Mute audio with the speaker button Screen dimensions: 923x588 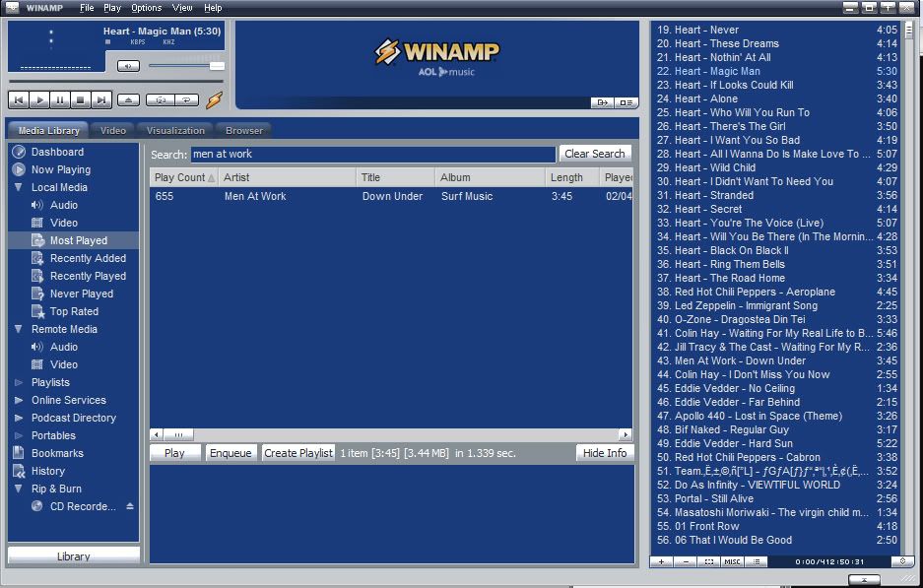[x=128, y=66]
